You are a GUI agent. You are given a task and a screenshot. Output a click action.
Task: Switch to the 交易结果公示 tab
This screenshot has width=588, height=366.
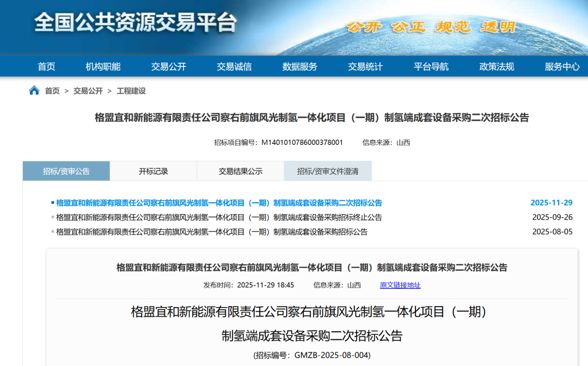tap(241, 170)
